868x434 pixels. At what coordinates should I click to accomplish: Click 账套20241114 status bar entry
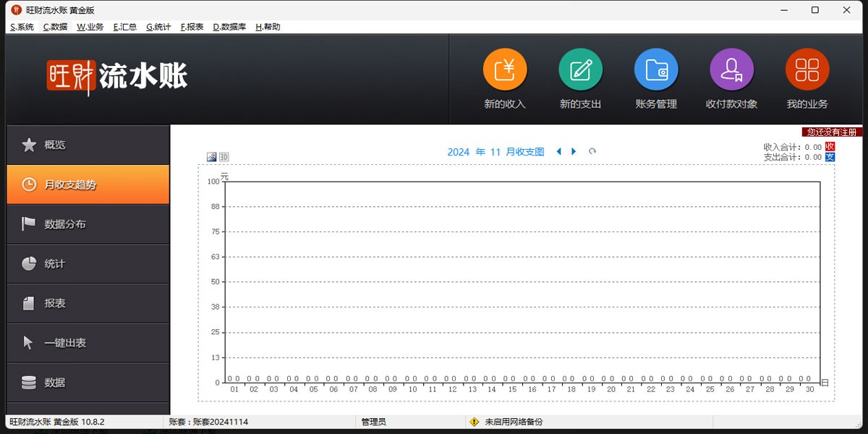(208, 422)
